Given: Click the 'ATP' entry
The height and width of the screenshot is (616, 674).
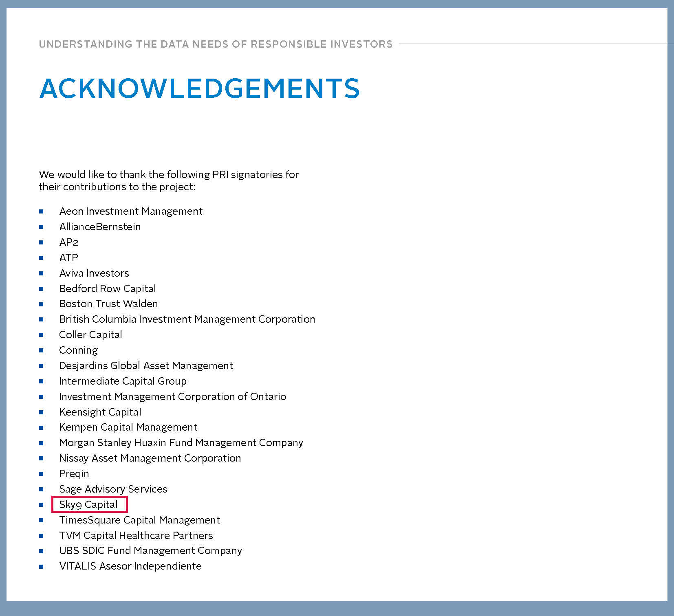Looking at the screenshot, I should (x=68, y=258).
